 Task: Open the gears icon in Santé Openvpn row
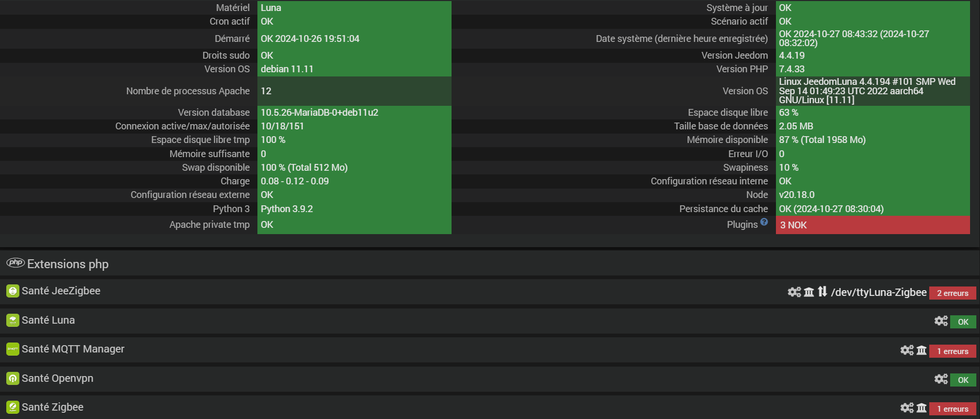pos(941,379)
